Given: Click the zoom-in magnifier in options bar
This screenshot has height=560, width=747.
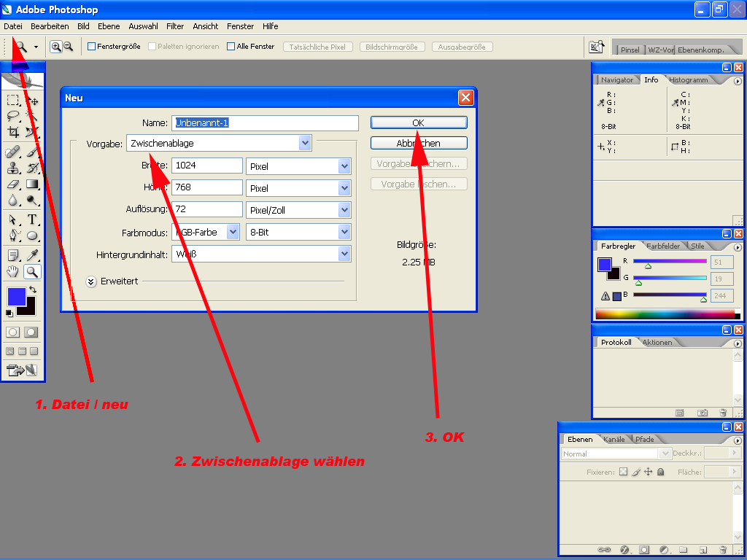Looking at the screenshot, I should coord(56,46).
